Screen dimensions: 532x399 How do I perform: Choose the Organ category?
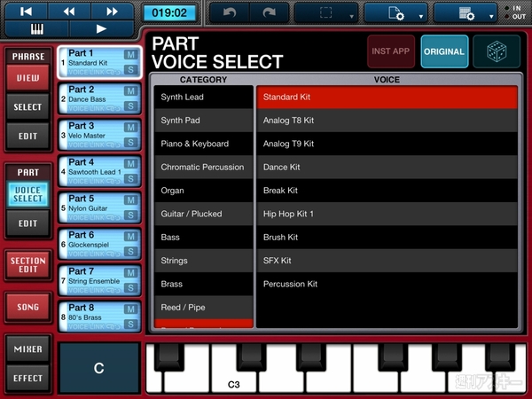pyautogui.click(x=204, y=191)
